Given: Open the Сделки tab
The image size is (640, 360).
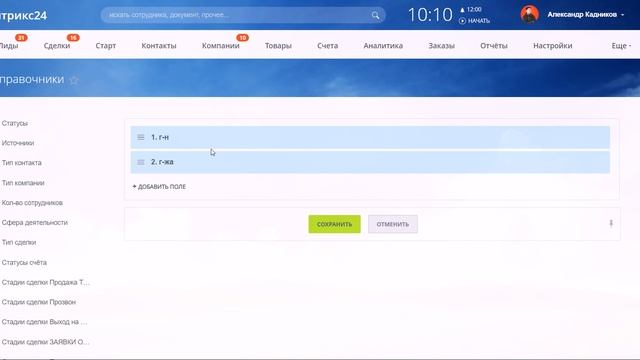Looking at the screenshot, I should pyautogui.click(x=57, y=46).
